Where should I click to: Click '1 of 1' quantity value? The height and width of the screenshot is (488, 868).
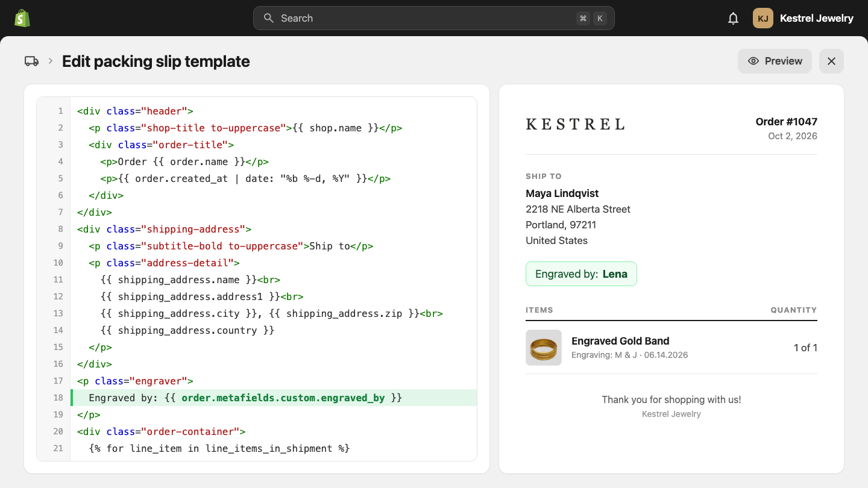point(805,348)
